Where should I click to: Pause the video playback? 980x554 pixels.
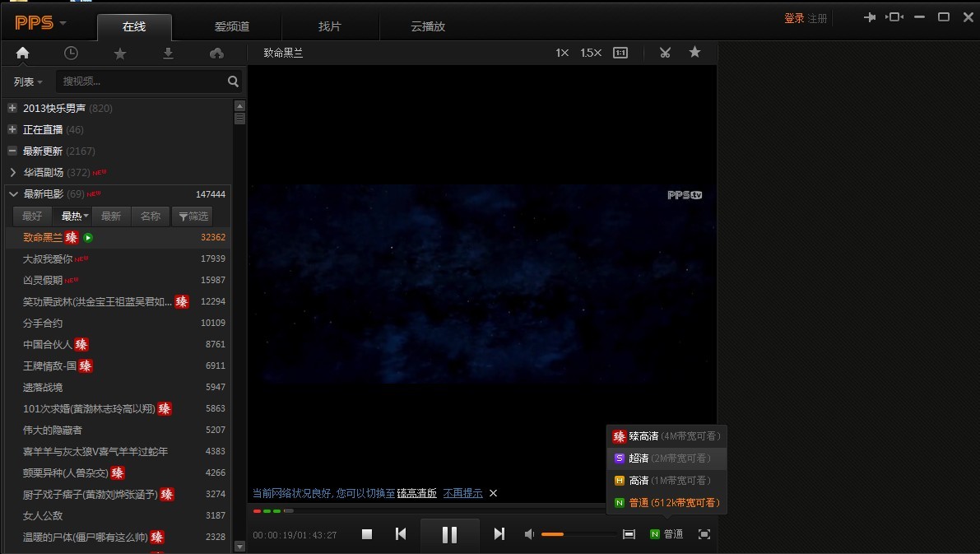449,534
